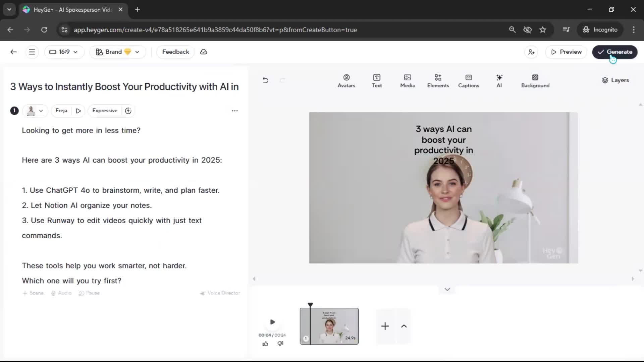Click the Generate button
Viewport: 644px width, 362px height.
614,52
